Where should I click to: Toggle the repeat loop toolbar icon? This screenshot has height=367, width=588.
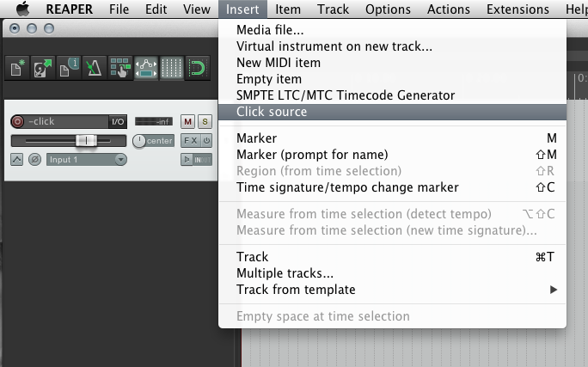[x=197, y=68]
